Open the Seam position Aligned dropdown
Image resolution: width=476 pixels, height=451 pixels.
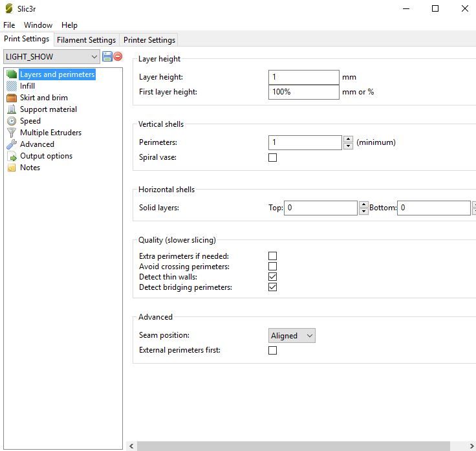click(292, 336)
